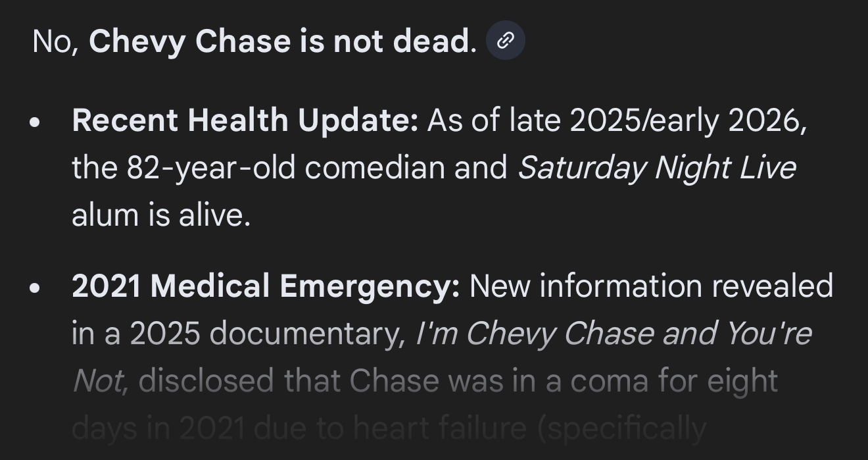The height and width of the screenshot is (460, 868).
Task: Click the word "No," at the start
Action: pos(55,41)
